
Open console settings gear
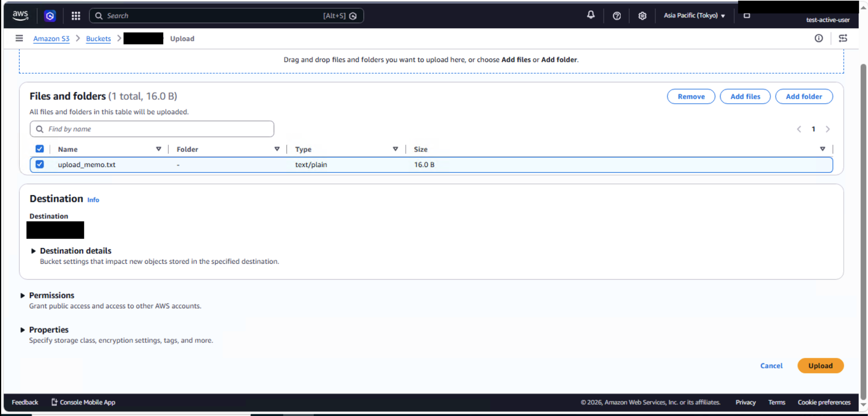(x=642, y=16)
